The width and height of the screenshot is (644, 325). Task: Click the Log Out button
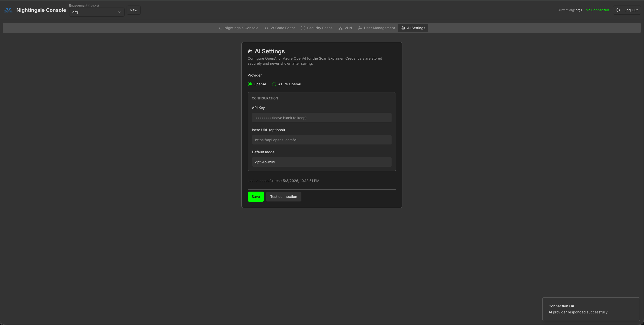tap(627, 10)
